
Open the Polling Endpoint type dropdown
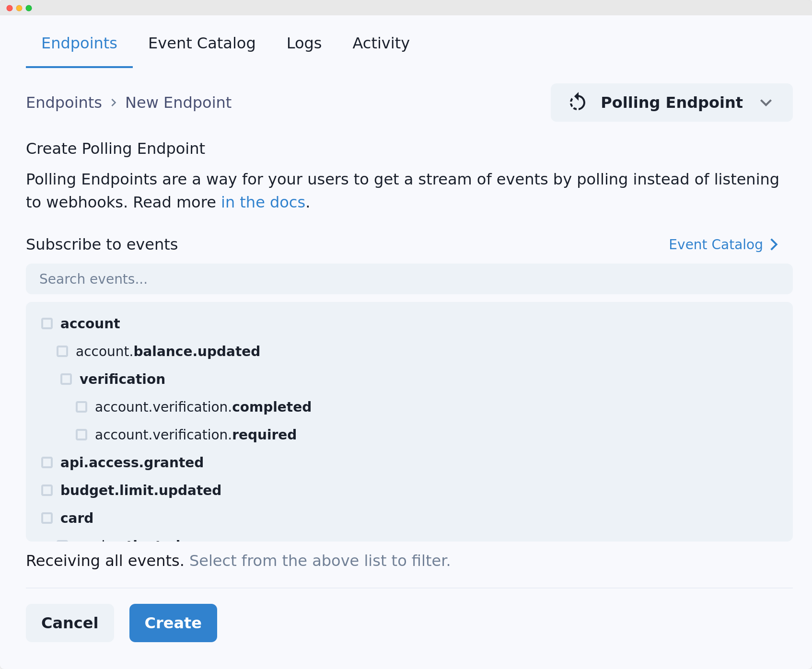click(766, 103)
